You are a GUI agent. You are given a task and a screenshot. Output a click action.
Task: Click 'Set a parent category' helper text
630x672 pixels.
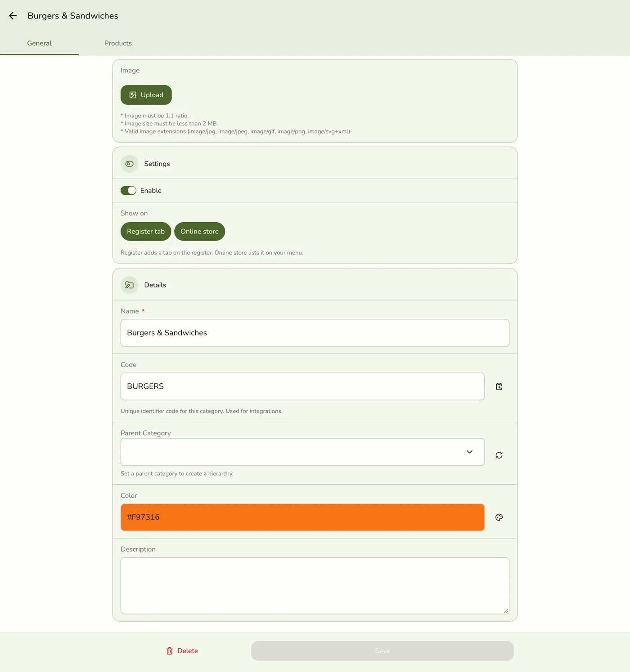tap(177, 474)
